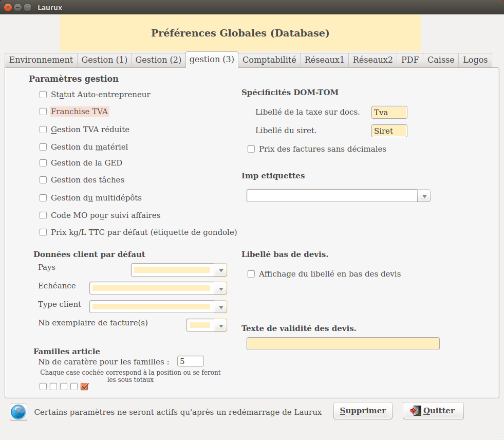Check the second sous totaux position box
Viewport: 504px width, 440px height.
(53, 387)
